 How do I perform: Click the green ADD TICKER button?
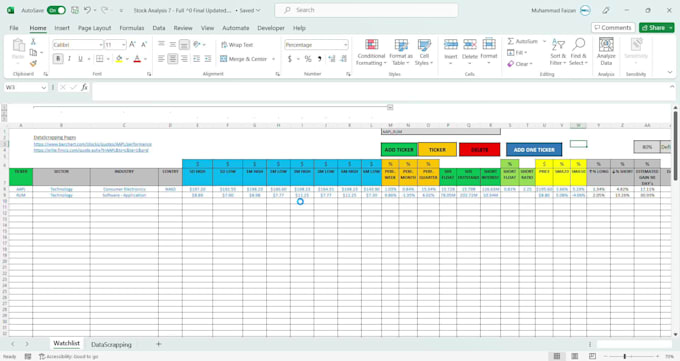[x=399, y=150]
